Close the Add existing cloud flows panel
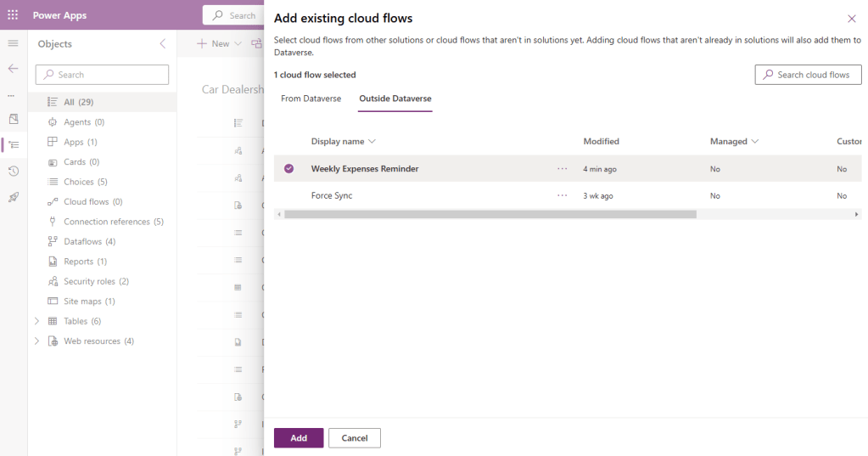The image size is (868, 456). [852, 19]
